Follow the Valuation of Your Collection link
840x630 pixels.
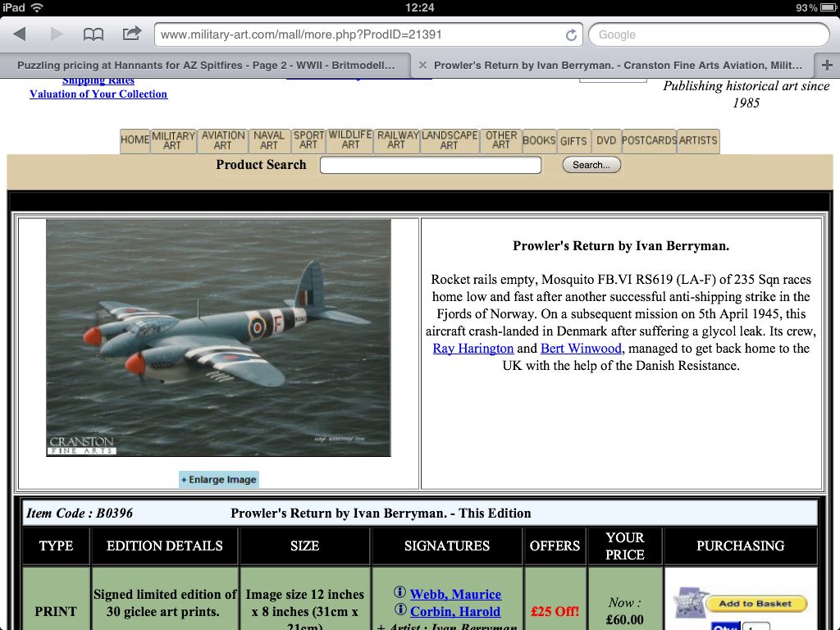[x=98, y=94]
